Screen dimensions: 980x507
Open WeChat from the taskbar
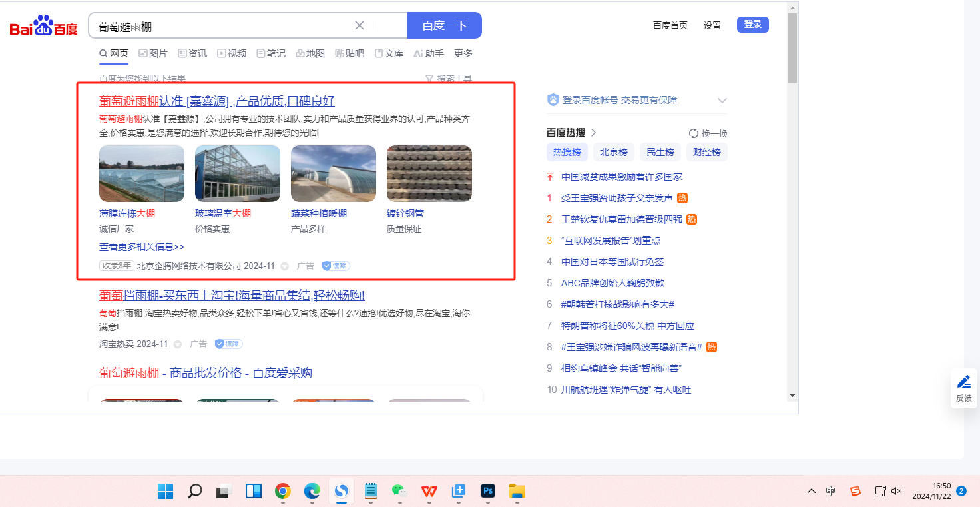pyautogui.click(x=399, y=491)
